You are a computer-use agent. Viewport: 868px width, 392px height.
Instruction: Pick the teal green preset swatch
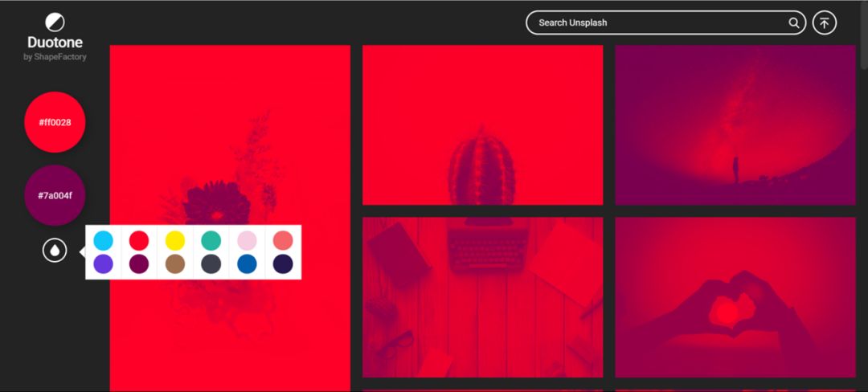(211, 240)
